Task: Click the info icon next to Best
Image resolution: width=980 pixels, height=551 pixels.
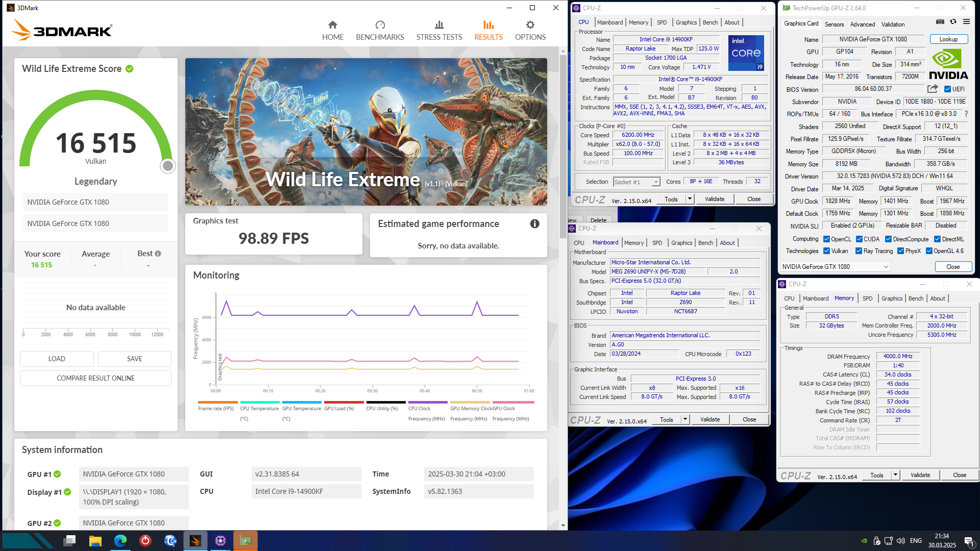Action: coord(158,254)
